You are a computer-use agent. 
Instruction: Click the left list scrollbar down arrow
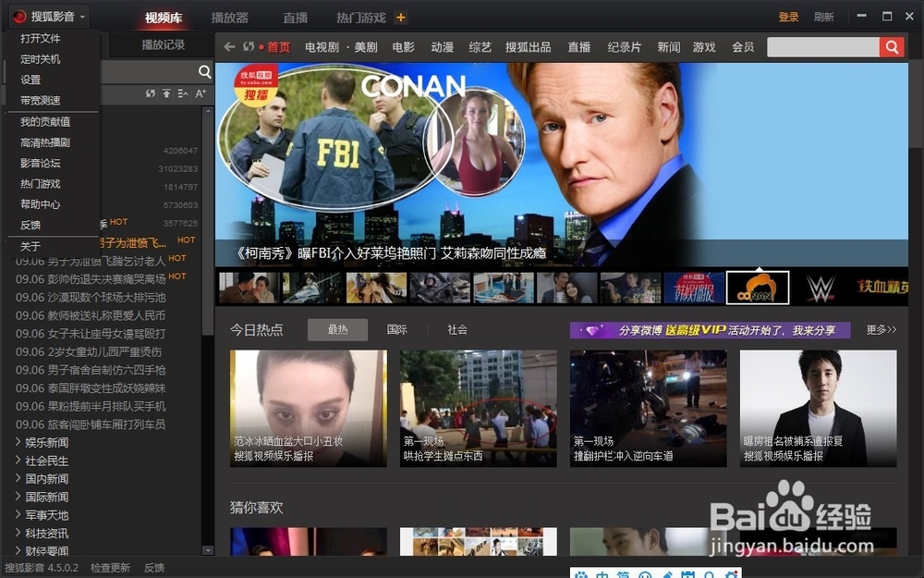[x=207, y=550]
